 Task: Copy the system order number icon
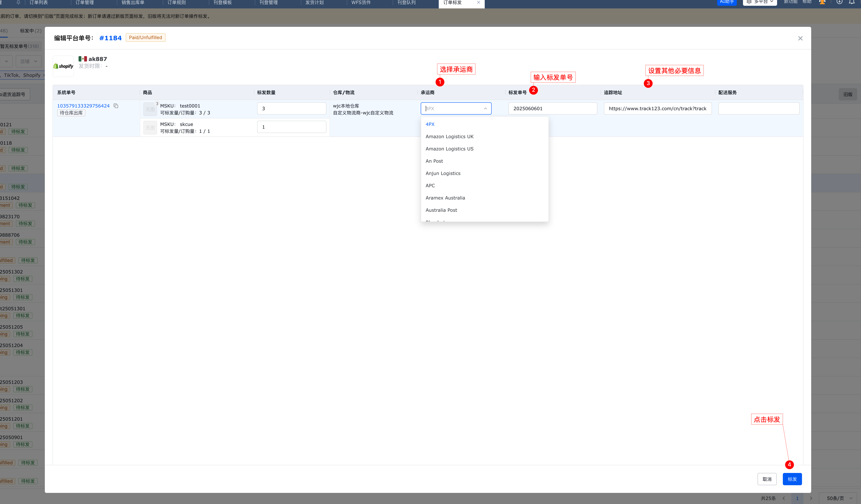(116, 106)
